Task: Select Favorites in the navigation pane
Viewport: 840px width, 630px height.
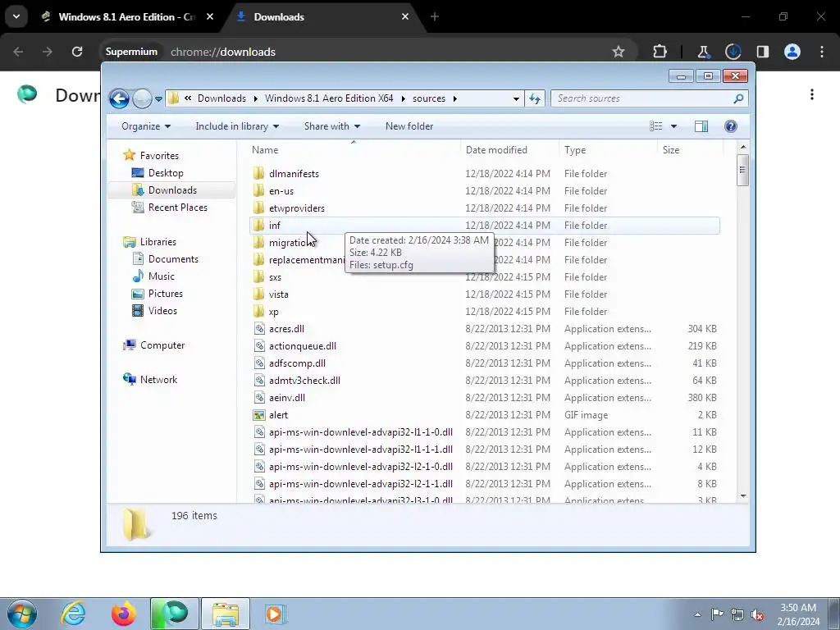Action: click(x=158, y=156)
